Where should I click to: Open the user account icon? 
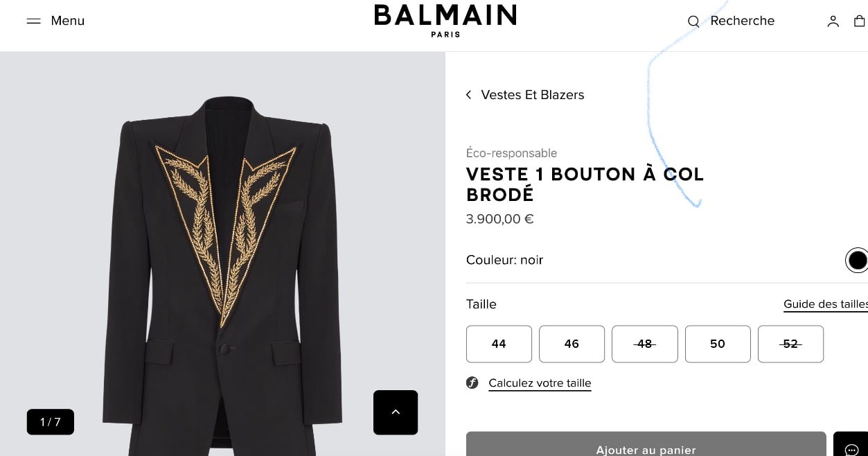[x=833, y=21]
